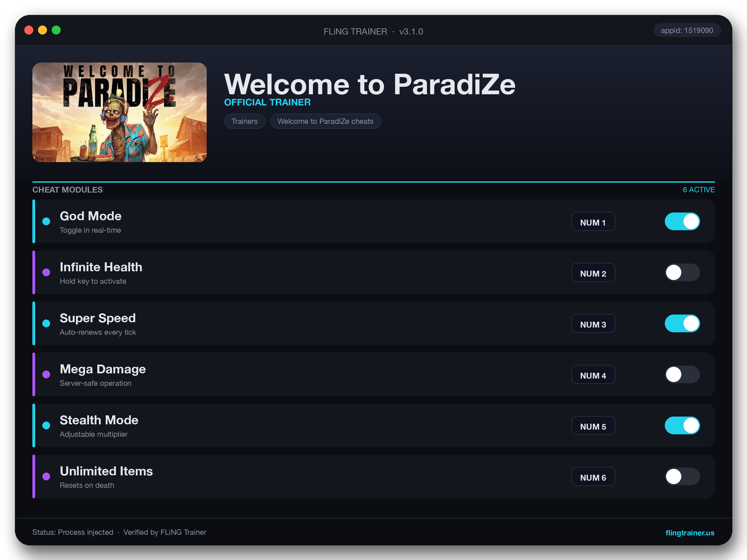Click the purple status dot beside Infinite Health
747x560 pixels.
click(46, 273)
